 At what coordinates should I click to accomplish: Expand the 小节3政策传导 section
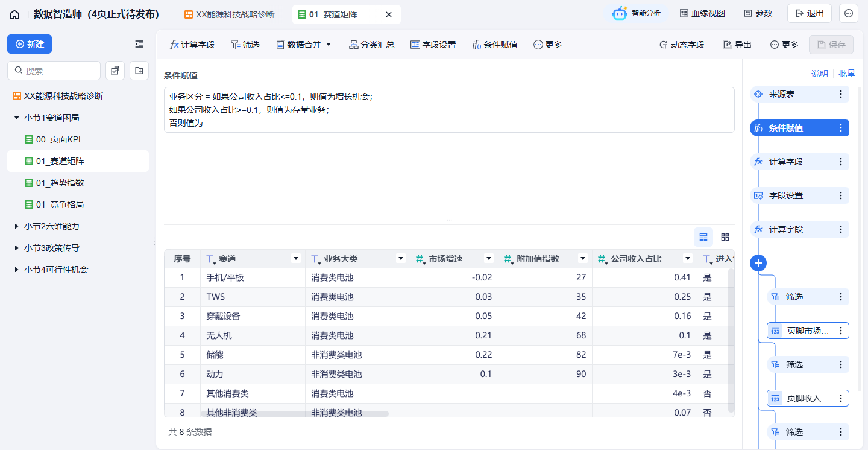(x=16, y=248)
